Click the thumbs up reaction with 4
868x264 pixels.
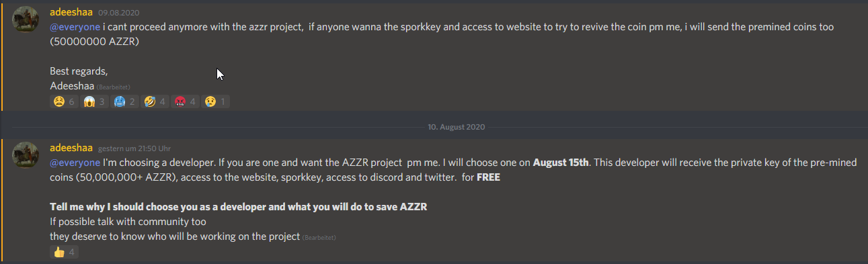pyautogui.click(x=65, y=253)
